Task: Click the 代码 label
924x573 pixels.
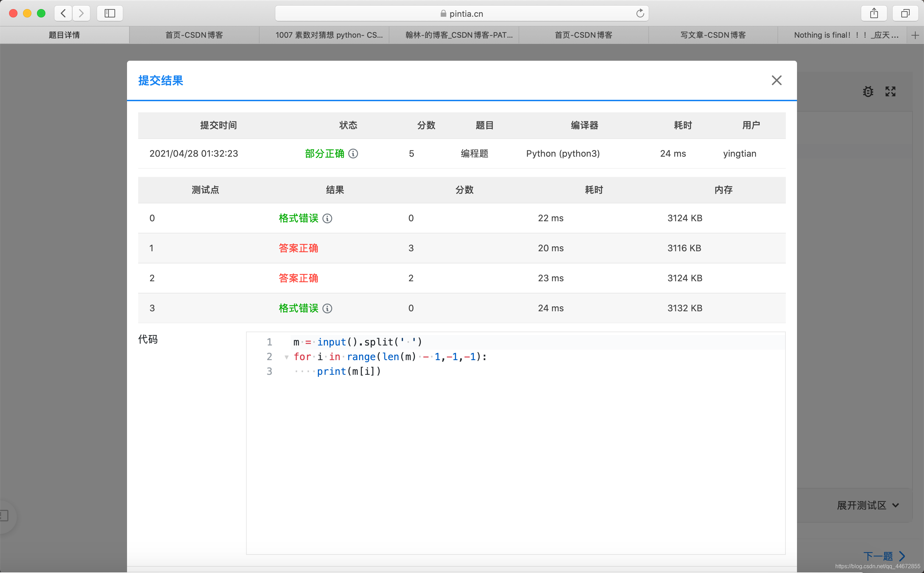Action: pos(148,340)
